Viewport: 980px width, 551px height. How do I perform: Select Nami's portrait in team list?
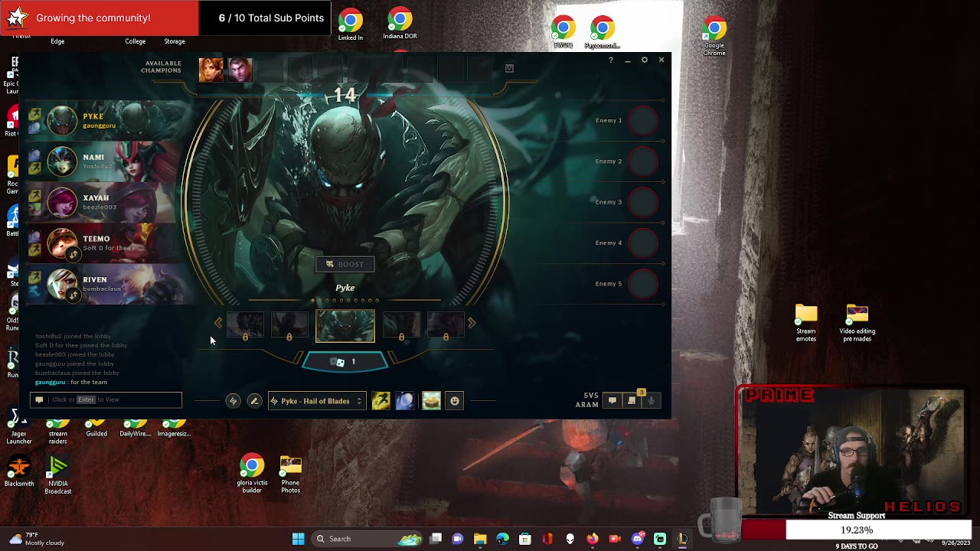pos(62,161)
